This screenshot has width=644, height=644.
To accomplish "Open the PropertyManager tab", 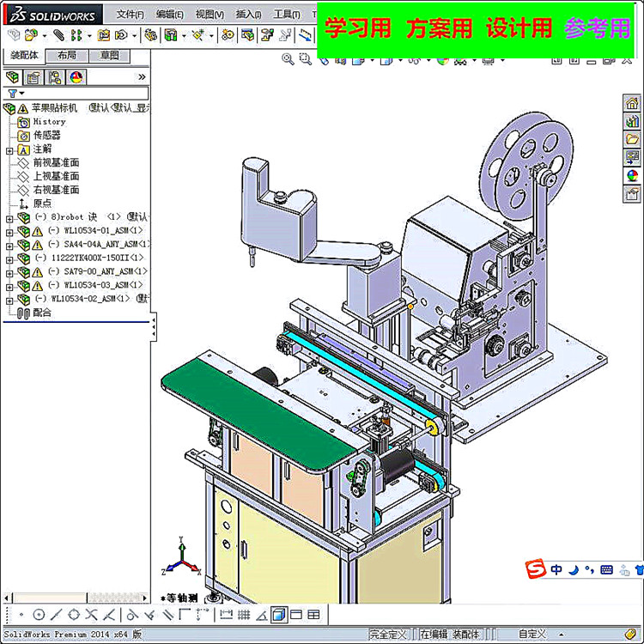I will click(x=33, y=77).
